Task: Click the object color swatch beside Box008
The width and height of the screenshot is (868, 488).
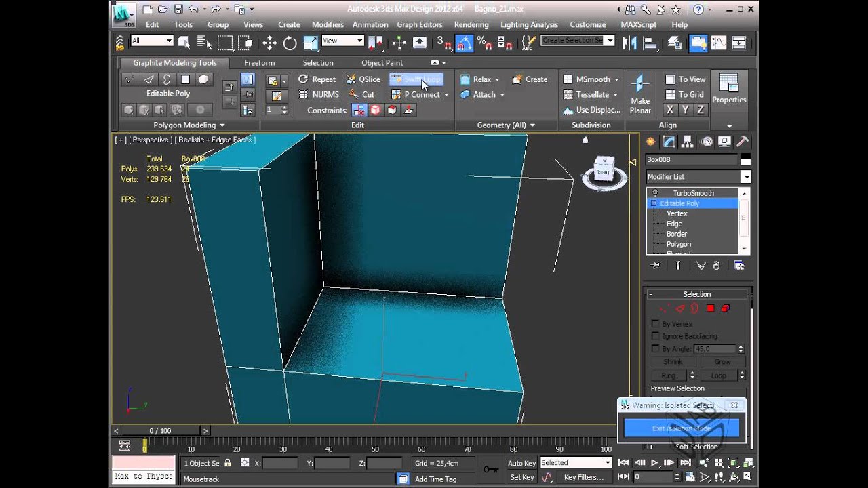Action: pos(745,160)
